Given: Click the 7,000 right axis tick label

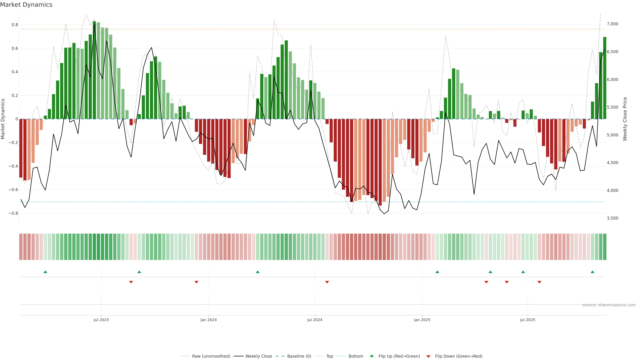Looking at the screenshot, I should [x=612, y=24].
